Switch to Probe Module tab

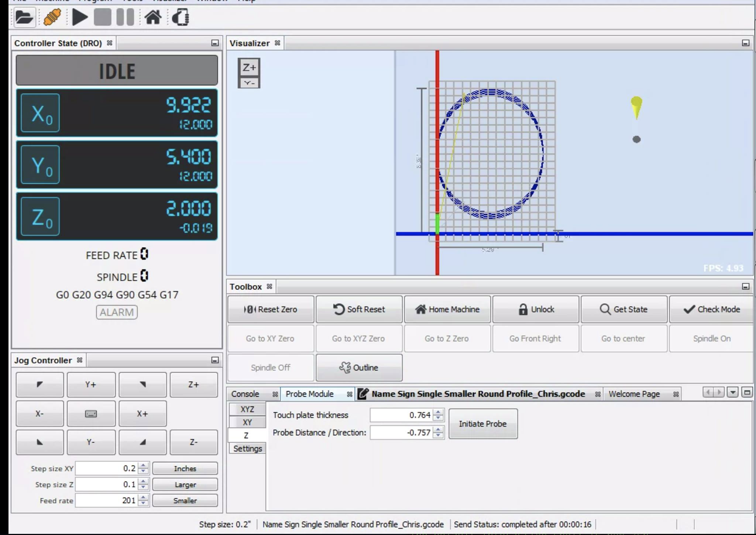tap(310, 394)
